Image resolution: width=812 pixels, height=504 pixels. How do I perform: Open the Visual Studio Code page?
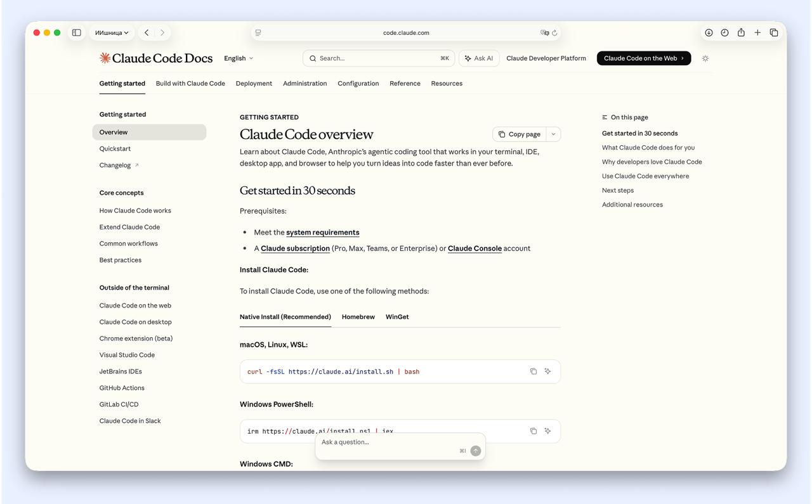127,355
